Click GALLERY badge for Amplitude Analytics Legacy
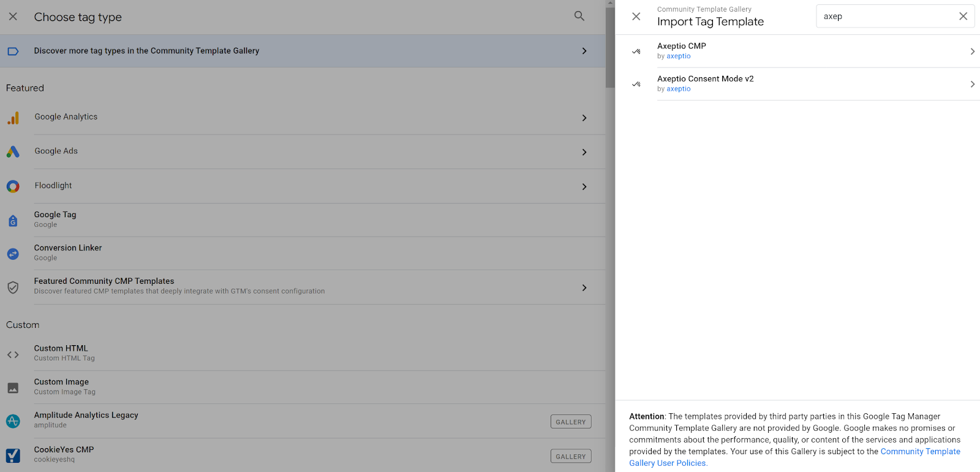The image size is (980, 472). [571, 422]
